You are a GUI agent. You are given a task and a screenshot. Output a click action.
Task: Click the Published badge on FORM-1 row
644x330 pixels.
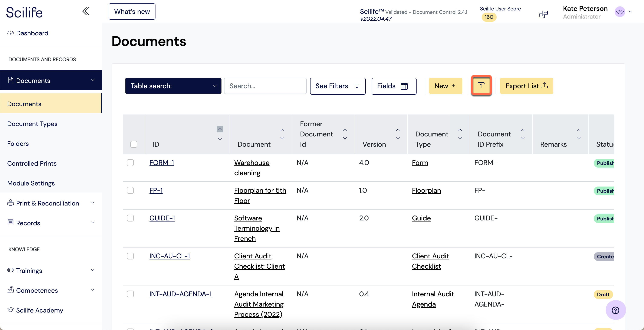604,163
